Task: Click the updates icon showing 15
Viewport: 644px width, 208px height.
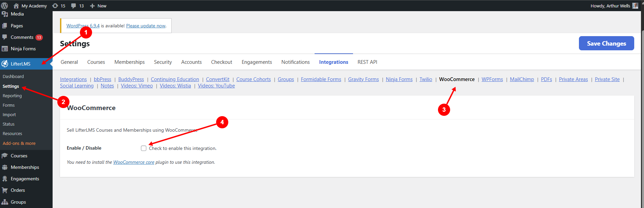Action: [55, 6]
